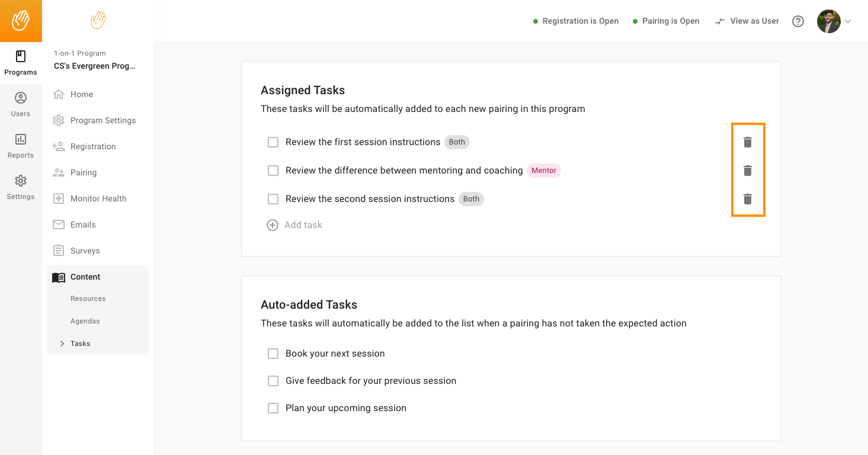Expand the Tasks chevron in sidebar
This screenshot has height=455, width=868.
pyautogui.click(x=62, y=344)
